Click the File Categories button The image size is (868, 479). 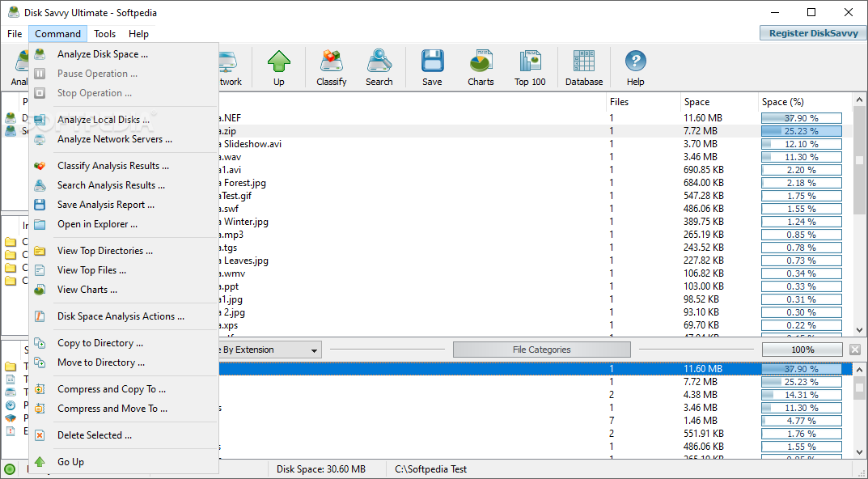541,350
